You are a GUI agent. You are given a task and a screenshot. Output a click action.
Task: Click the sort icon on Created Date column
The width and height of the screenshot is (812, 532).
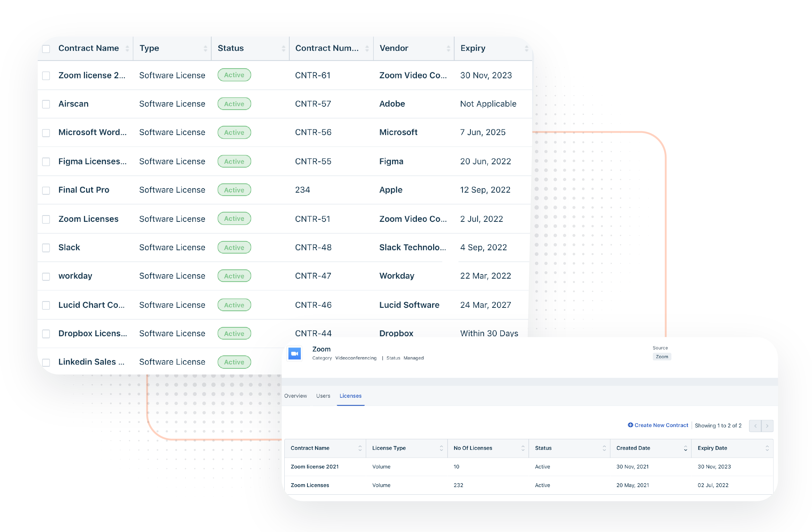[686, 448]
